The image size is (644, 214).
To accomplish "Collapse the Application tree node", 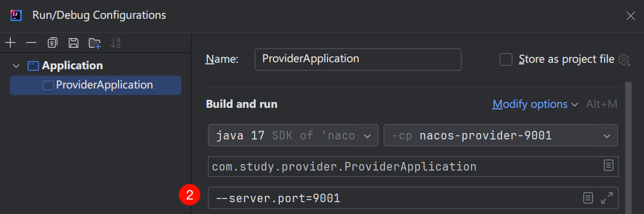I will pos(16,65).
